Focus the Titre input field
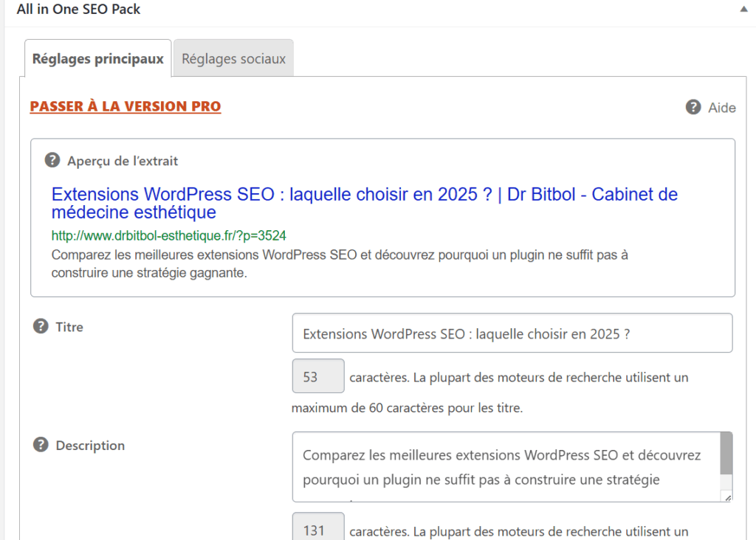This screenshot has width=756, height=540. (x=512, y=333)
